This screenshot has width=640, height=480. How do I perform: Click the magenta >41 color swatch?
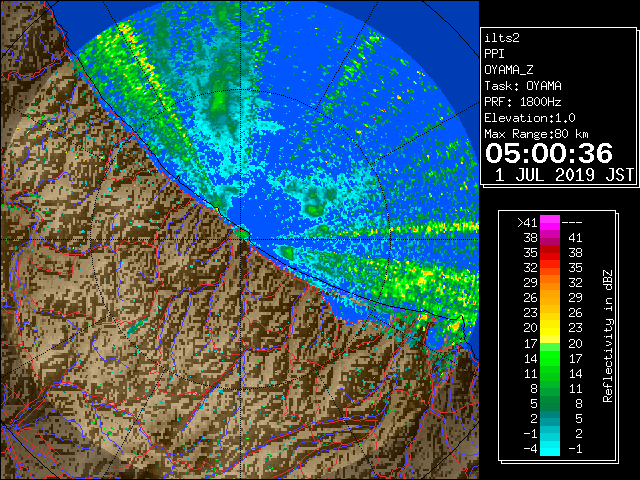tap(550, 223)
